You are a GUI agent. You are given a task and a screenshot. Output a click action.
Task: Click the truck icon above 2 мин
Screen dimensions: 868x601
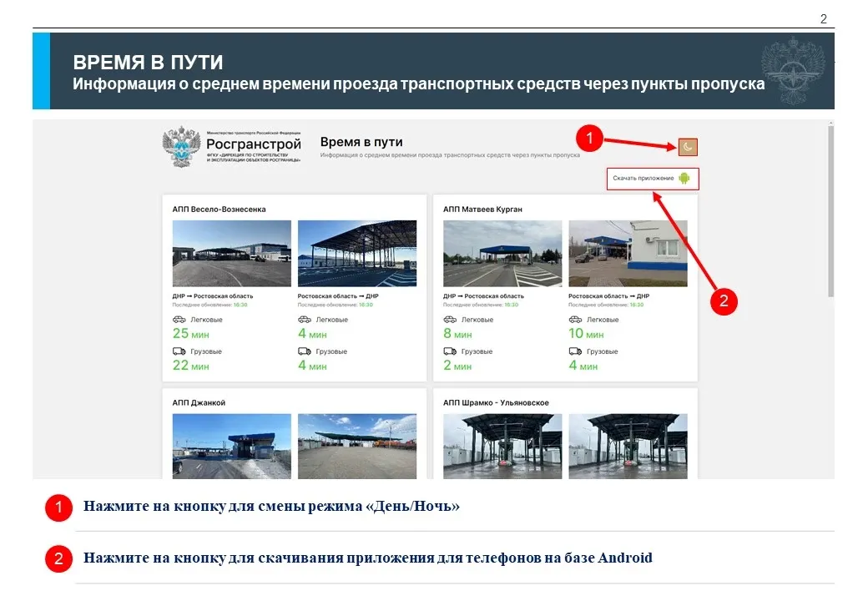[450, 351]
